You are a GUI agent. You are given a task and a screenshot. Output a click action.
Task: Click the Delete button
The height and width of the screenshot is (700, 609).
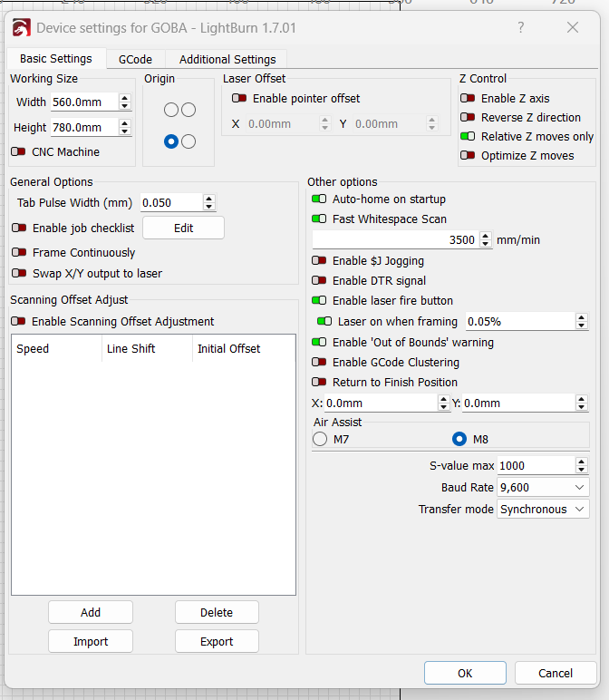click(x=217, y=613)
